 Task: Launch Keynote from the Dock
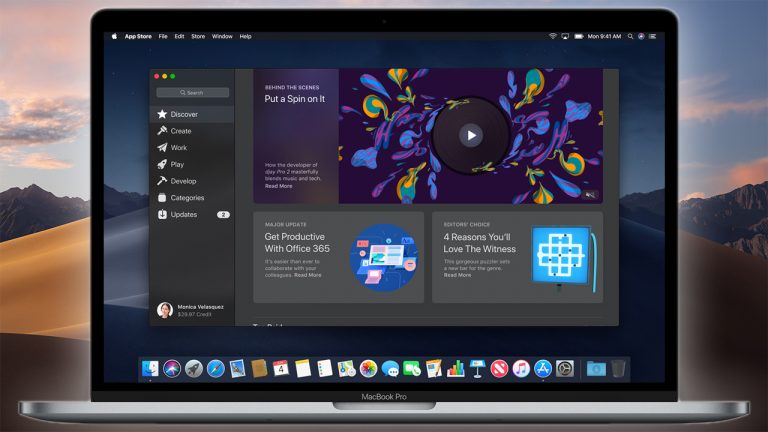477,368
